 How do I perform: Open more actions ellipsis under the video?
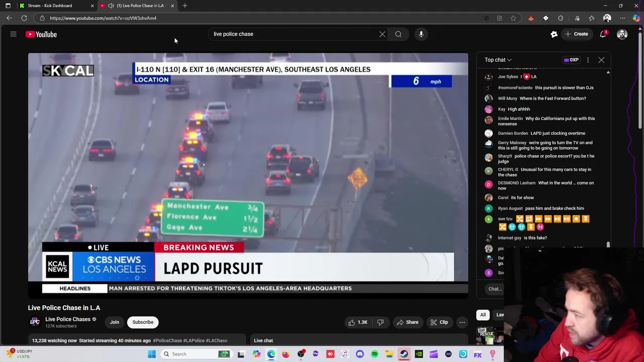coord(462,322)
